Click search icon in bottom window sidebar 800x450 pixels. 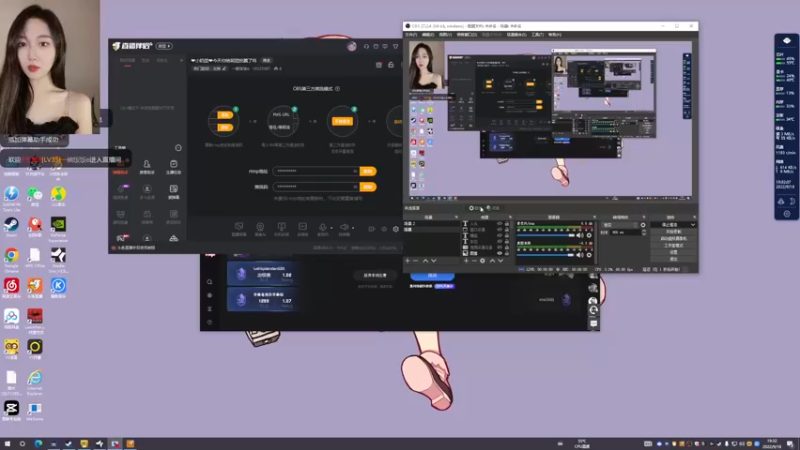(x=209, y=282)
